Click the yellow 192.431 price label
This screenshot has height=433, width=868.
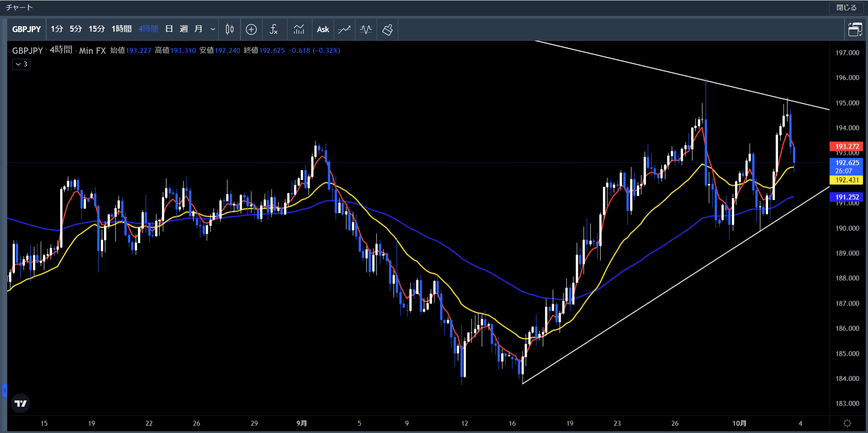tap(846, 180)
